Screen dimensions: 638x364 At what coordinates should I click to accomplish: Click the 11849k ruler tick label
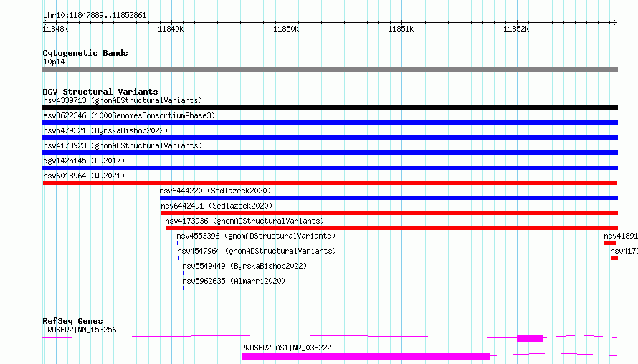[x=171, y=29]
